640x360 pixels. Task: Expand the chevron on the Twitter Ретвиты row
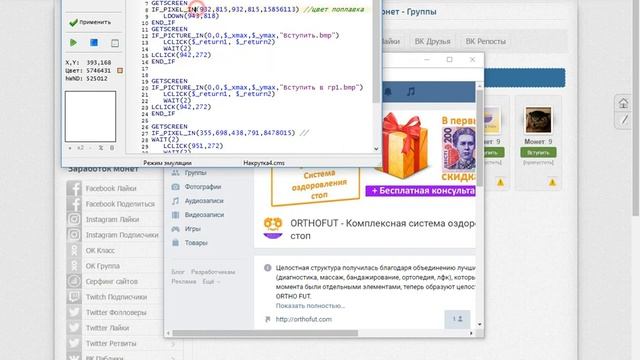(173, 344)
